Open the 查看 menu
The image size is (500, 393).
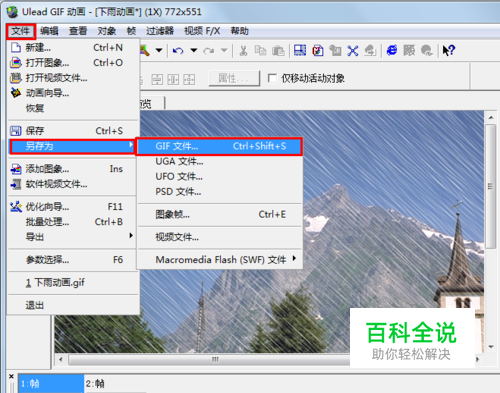(78, 31)
